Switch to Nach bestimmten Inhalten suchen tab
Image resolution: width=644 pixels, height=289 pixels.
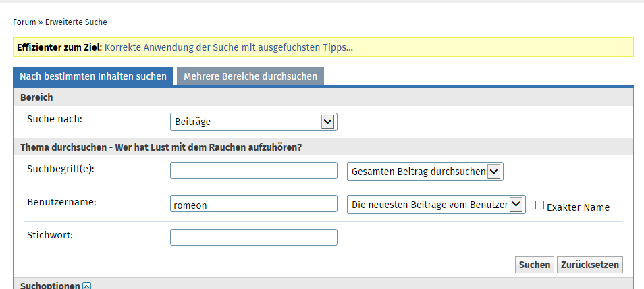pos(93,76)
